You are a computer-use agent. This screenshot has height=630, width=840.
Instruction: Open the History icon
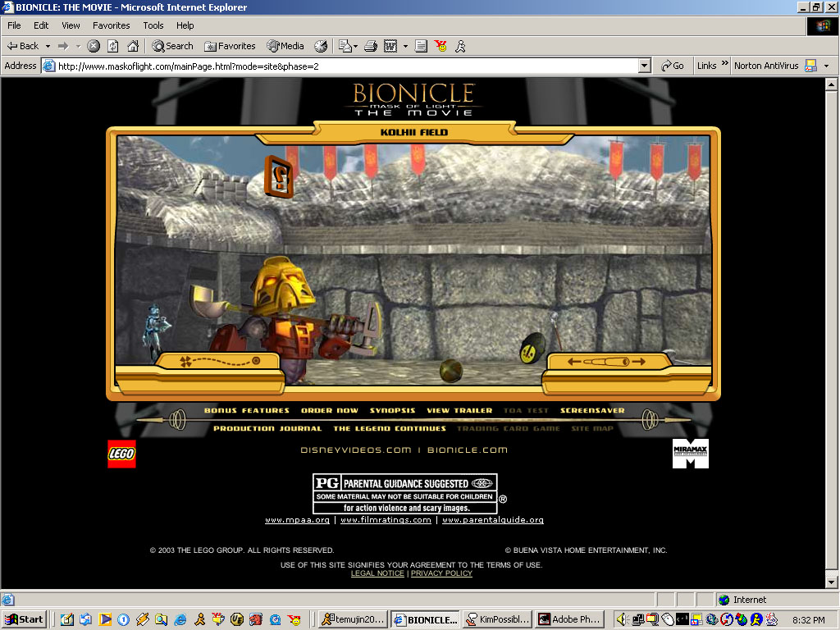[x=321, y=46]
